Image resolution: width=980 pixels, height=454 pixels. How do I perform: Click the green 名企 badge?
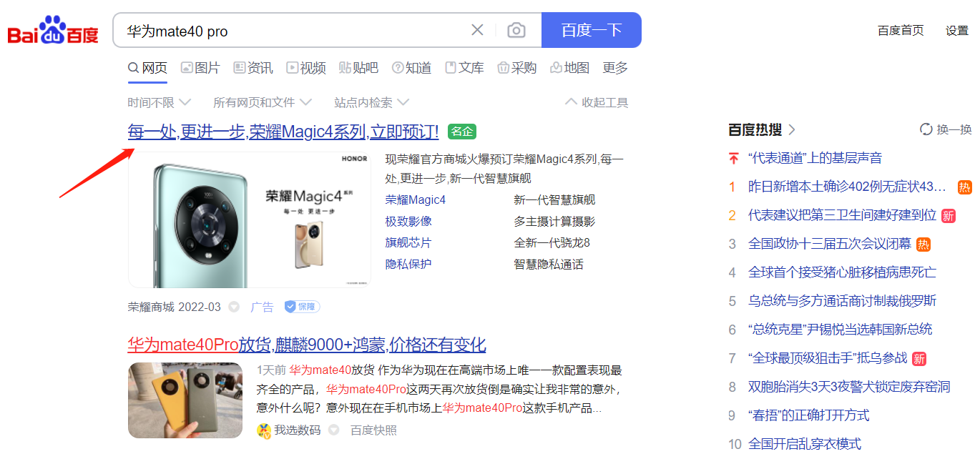coord(462,132)
